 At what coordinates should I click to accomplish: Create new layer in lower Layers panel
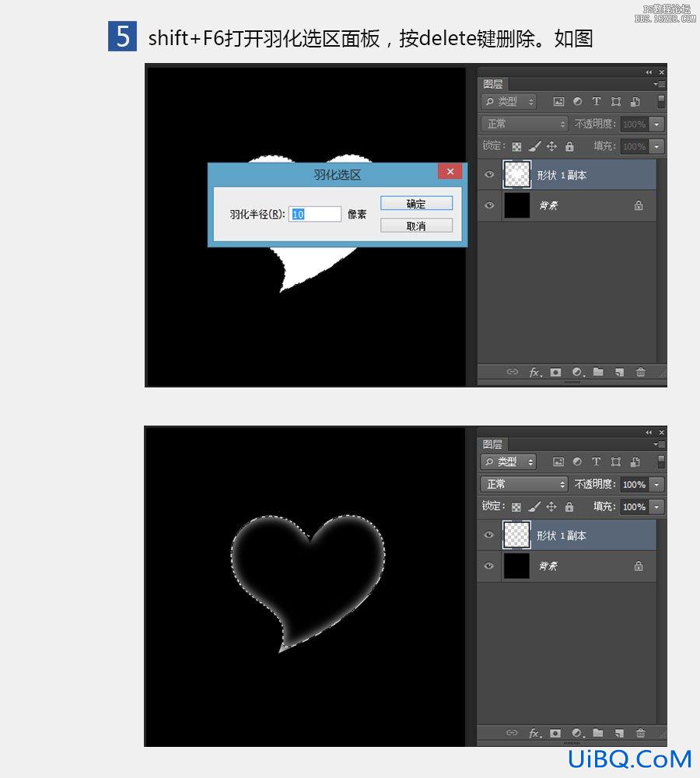[620, 733]
